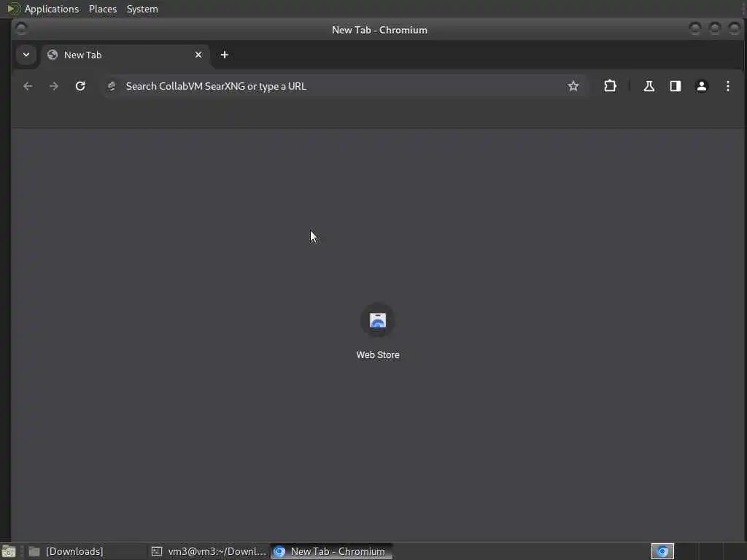Screen dimensions: 747x560
Task: Bookmark this tab with the star icon
Action: click(x=573, y=86)
